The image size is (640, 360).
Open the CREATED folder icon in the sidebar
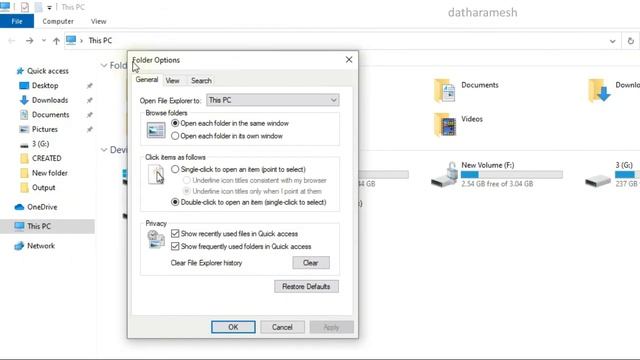coord(24,158)
